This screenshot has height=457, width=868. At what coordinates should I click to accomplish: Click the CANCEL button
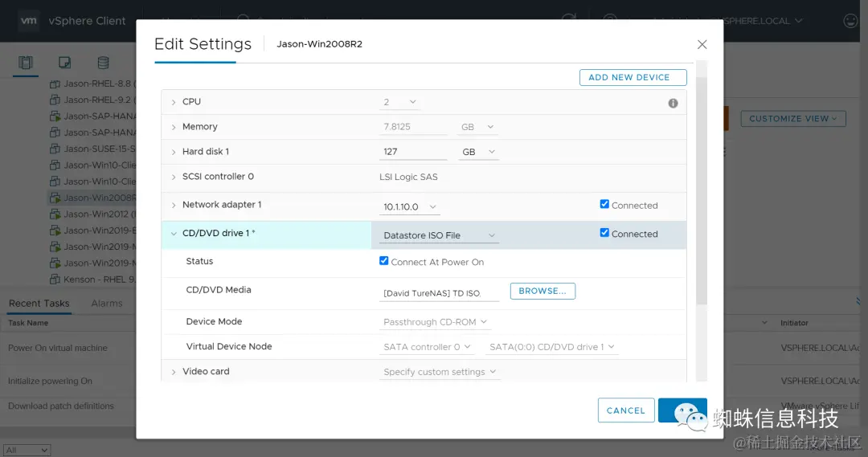point(625,410)
